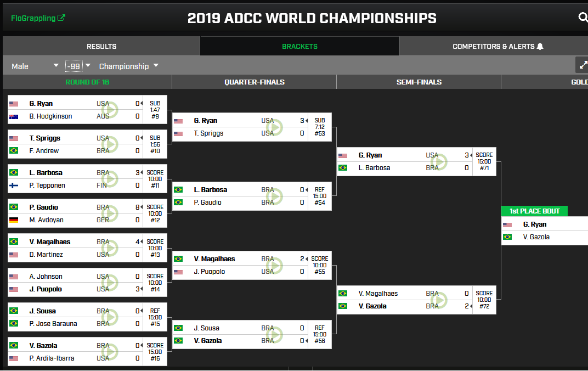The width and height of the screenshot is (588, 371).
Task: Open the search magnifier icon
Action: click(x=583, y=17)
